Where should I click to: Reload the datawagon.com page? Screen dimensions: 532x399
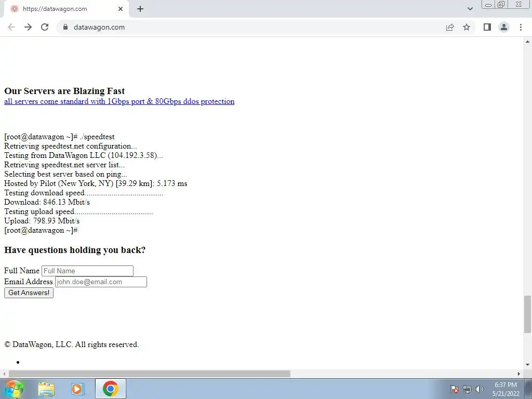[45, 27]
